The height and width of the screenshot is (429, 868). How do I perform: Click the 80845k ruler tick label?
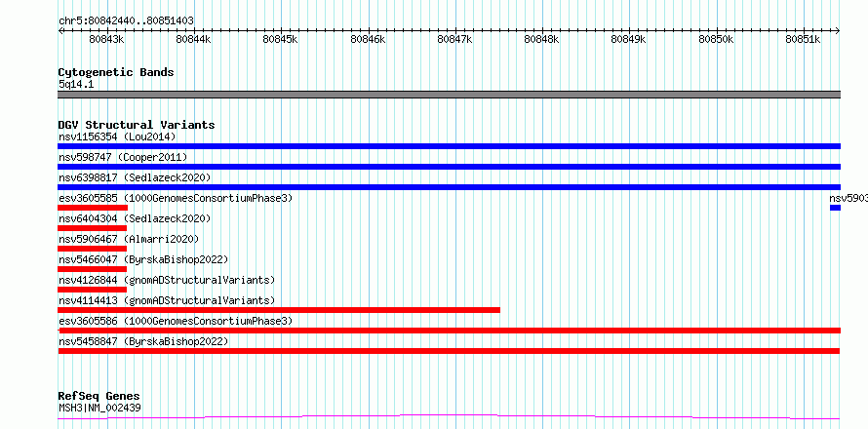281,39
